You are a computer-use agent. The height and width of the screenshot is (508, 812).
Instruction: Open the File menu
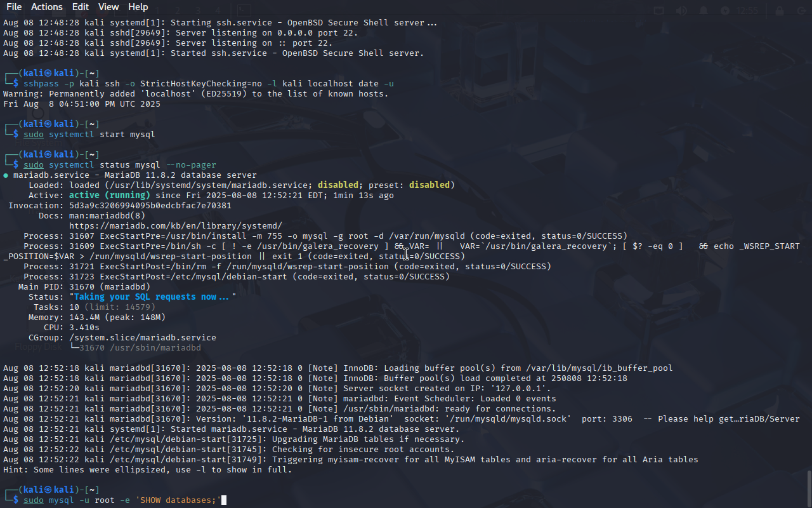(14, 7)
